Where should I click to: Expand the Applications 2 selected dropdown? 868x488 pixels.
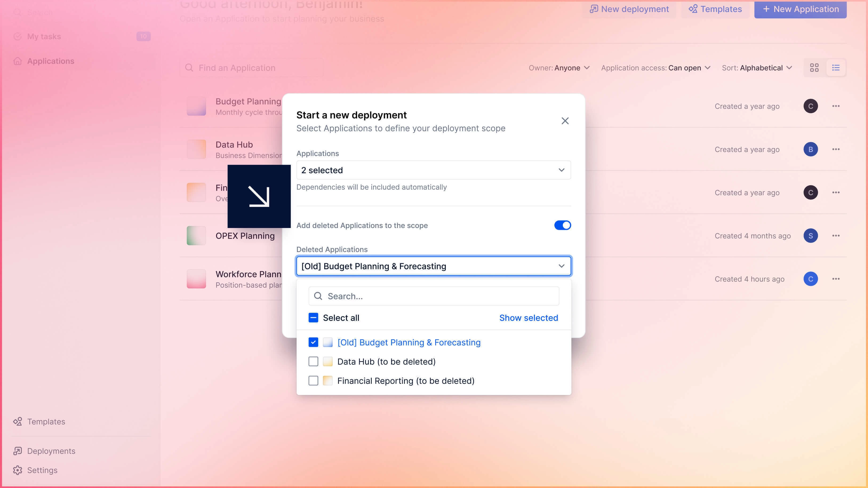433,170
